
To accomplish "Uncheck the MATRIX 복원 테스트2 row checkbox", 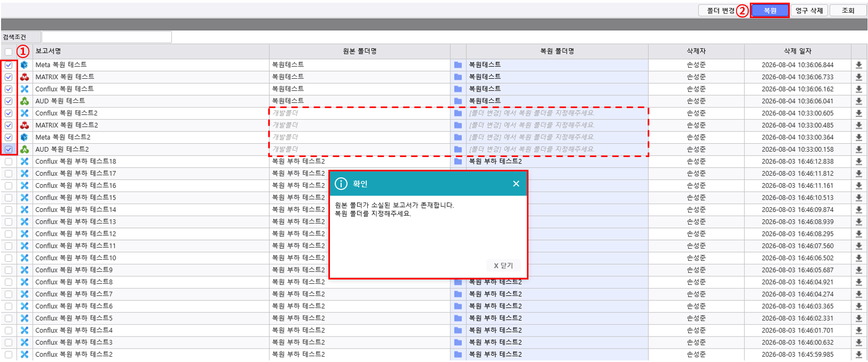I will tap(9, 125).
